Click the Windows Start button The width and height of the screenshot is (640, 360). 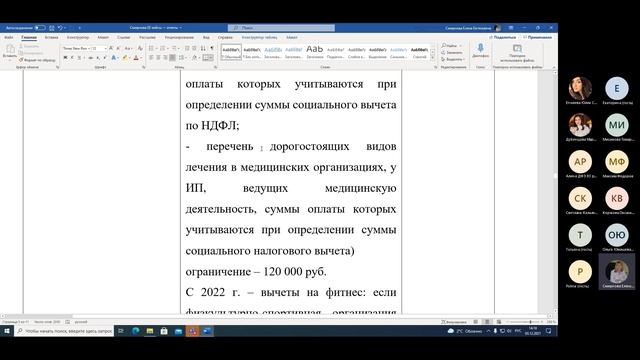7,331
